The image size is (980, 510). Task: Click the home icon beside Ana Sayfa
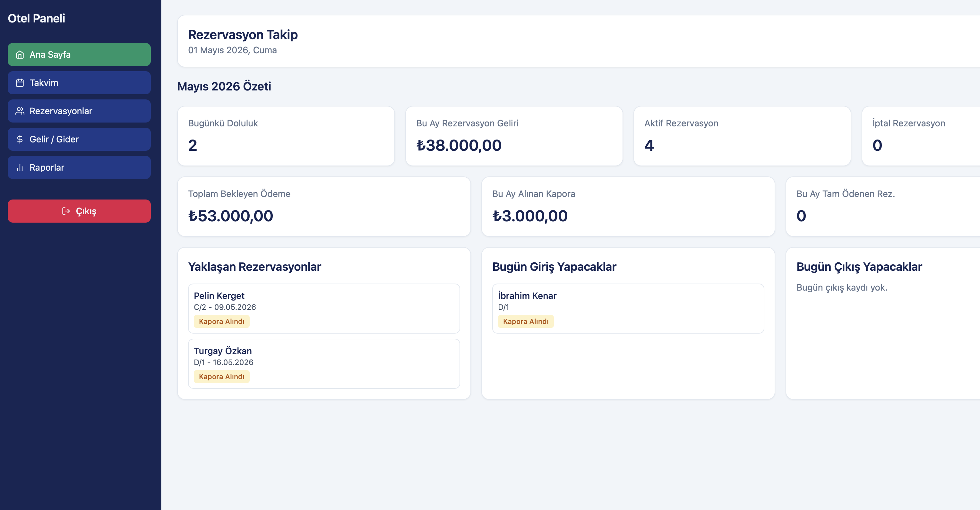click(20, 55)
